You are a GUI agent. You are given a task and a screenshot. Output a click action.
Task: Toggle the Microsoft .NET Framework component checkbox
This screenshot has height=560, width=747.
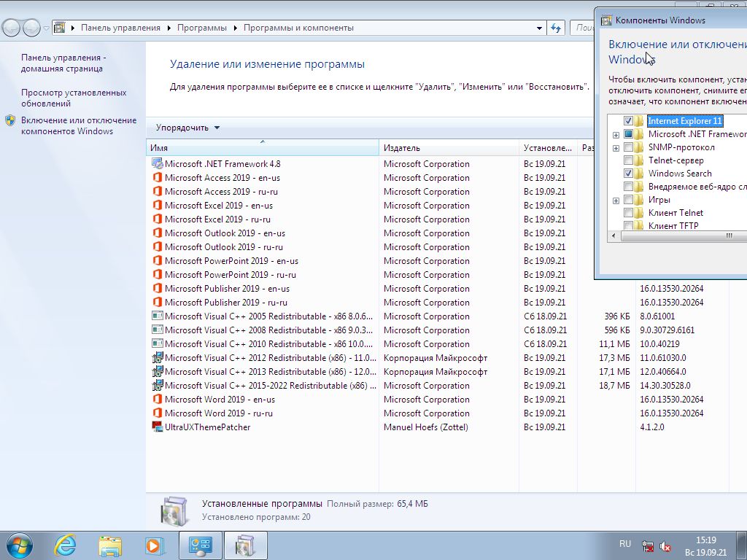pos(628,134)
